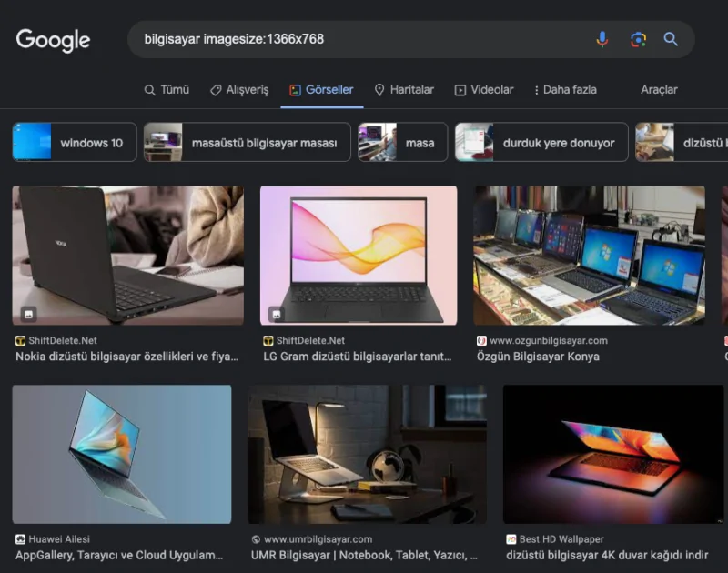Screen dimensions: 728x573
Task: Click the umrbilgisayar.com globe icon
Action: tap(256, 539)
